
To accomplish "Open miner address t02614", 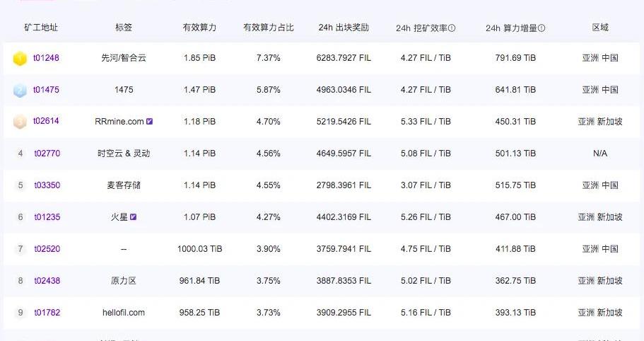I will pyautogui.click(x=46, y=121).
